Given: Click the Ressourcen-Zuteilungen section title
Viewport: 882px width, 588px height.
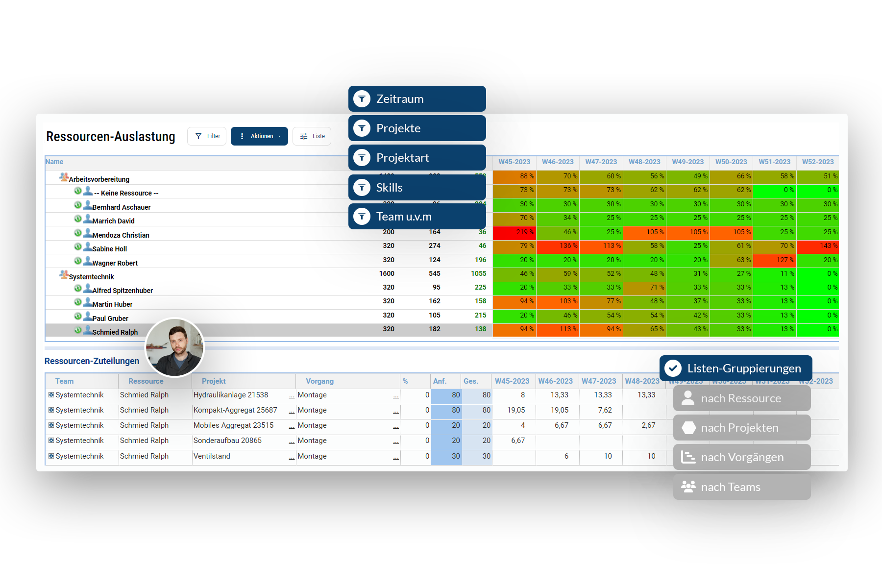Looking at the screenshot, I should click(x=92, y=361).
